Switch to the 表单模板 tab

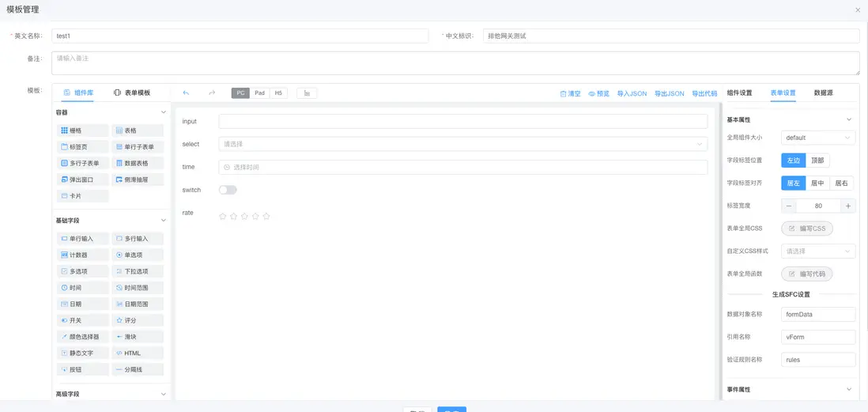132,93
